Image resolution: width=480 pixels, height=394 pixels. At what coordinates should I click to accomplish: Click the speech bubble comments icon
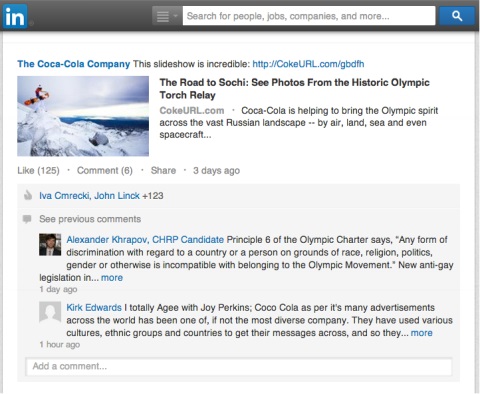[27, 219]
